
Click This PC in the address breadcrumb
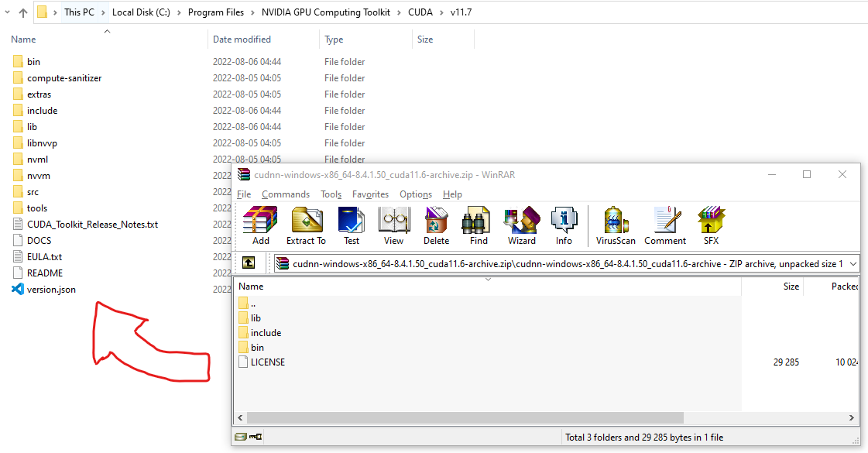(79, 12)
